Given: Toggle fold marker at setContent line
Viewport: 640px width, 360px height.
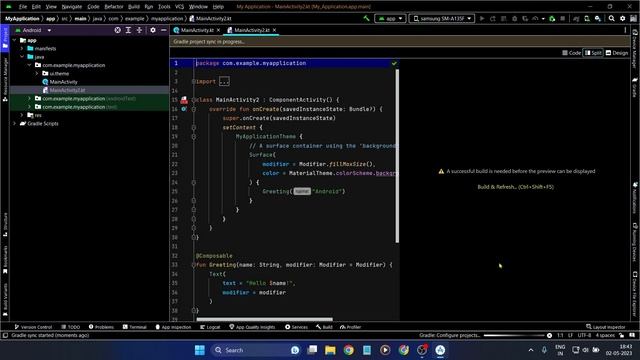Looking at the screenshot, I should coord(194,127).
